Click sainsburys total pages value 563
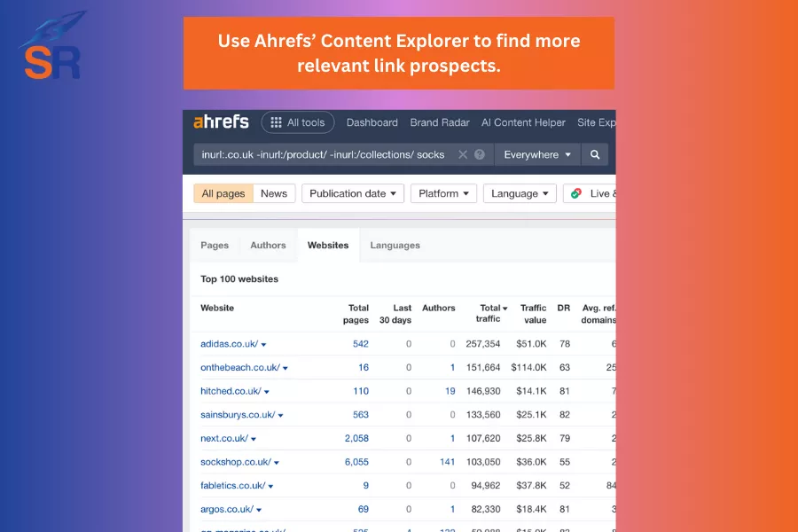This screenshot has height=532, width=798. click(361, 415)
